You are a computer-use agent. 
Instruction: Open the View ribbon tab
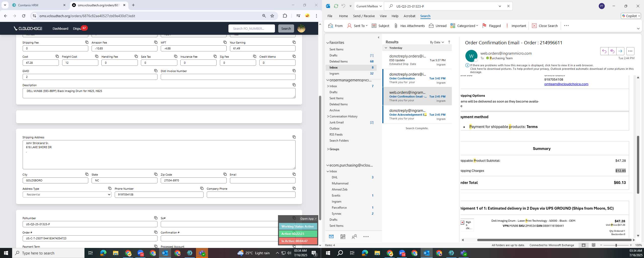(383, 16)
